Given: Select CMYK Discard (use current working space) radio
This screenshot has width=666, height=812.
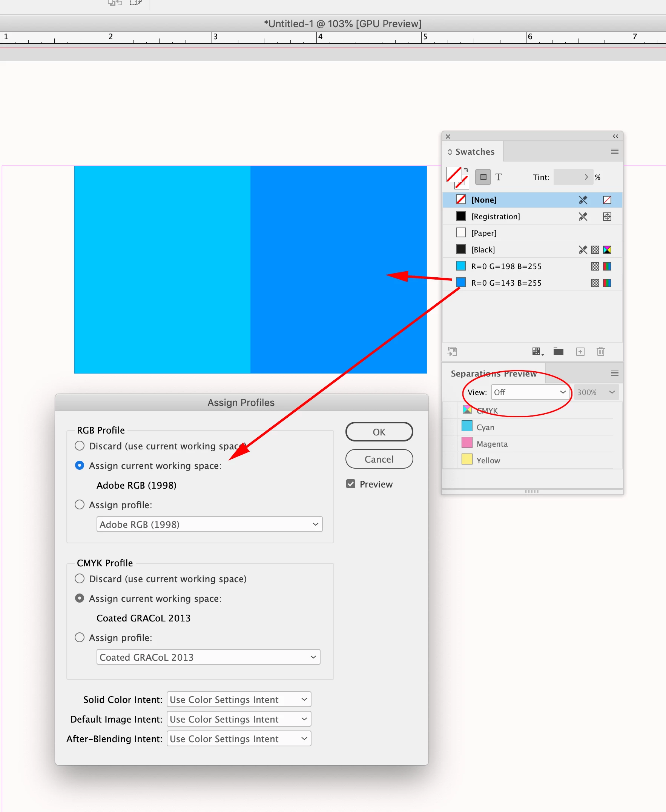Looking at the screenshot, I should pos(80,578).
